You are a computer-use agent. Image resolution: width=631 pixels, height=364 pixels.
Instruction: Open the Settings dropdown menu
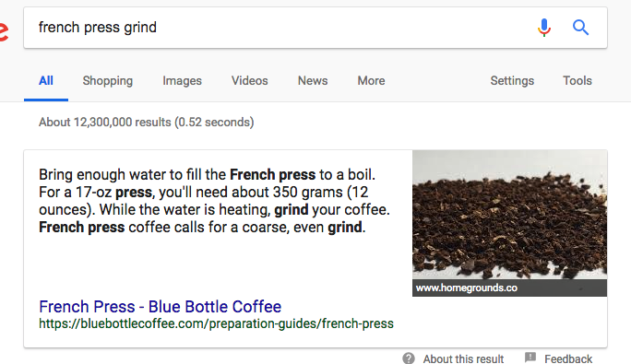[512, 81]
